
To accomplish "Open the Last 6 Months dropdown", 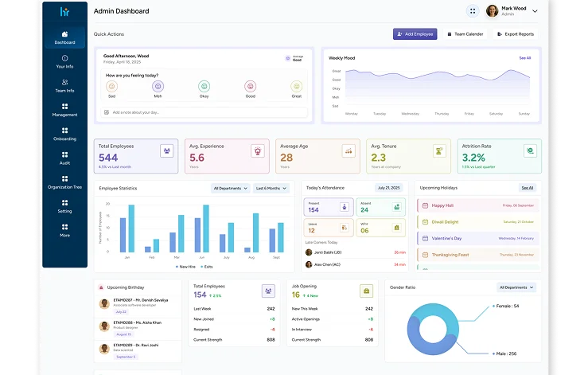I will tap(271, 188).
